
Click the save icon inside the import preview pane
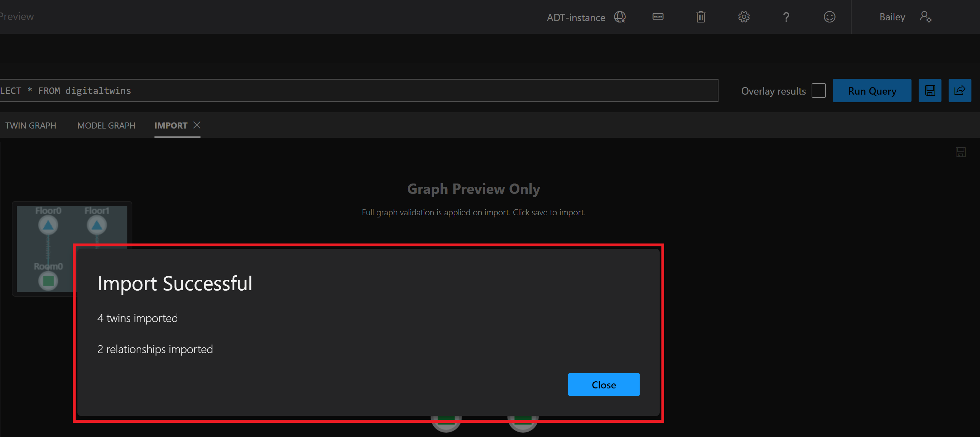point(961,152)
